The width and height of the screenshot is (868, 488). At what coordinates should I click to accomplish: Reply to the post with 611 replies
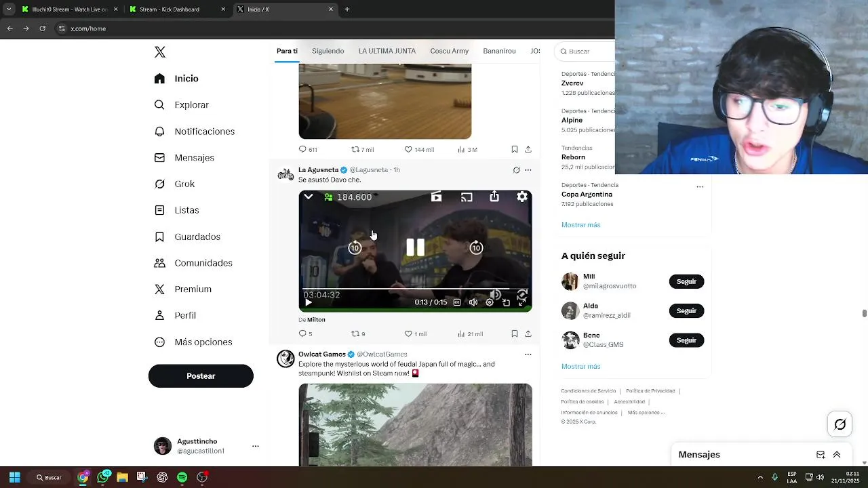308,149
